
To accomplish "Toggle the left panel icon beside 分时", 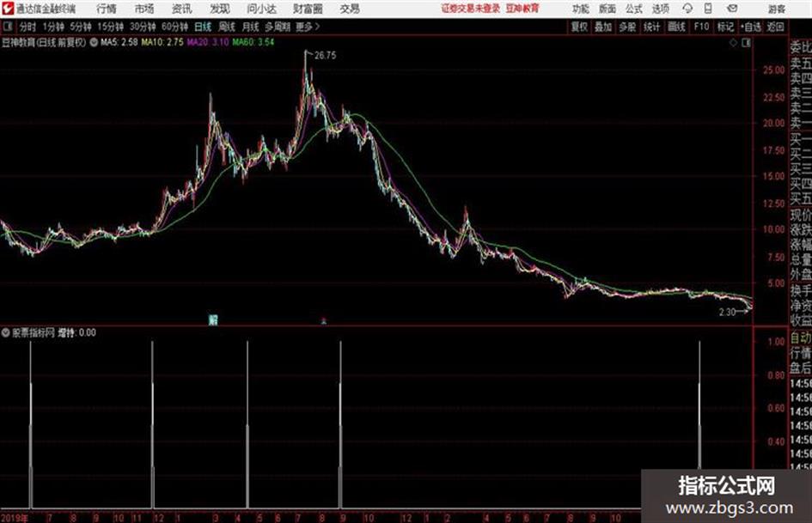I will click(8, 27).
